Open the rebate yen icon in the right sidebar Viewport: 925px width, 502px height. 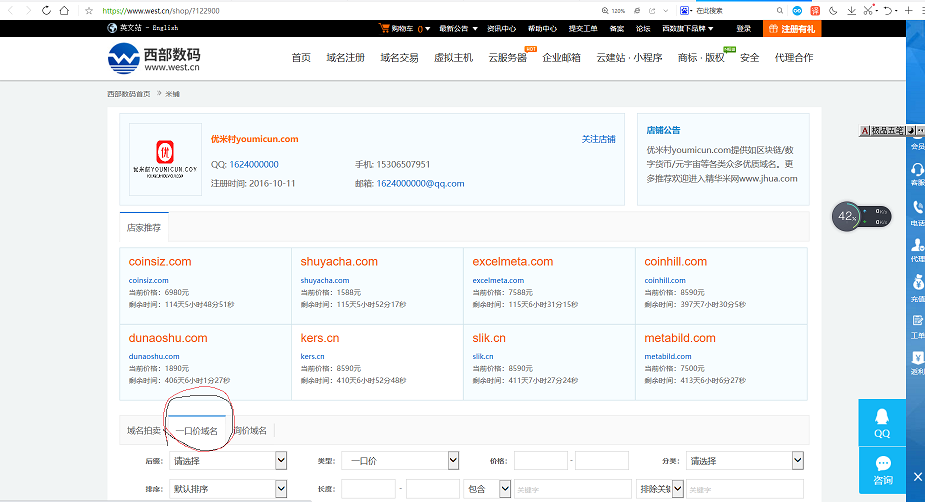[x=917, y=357]
